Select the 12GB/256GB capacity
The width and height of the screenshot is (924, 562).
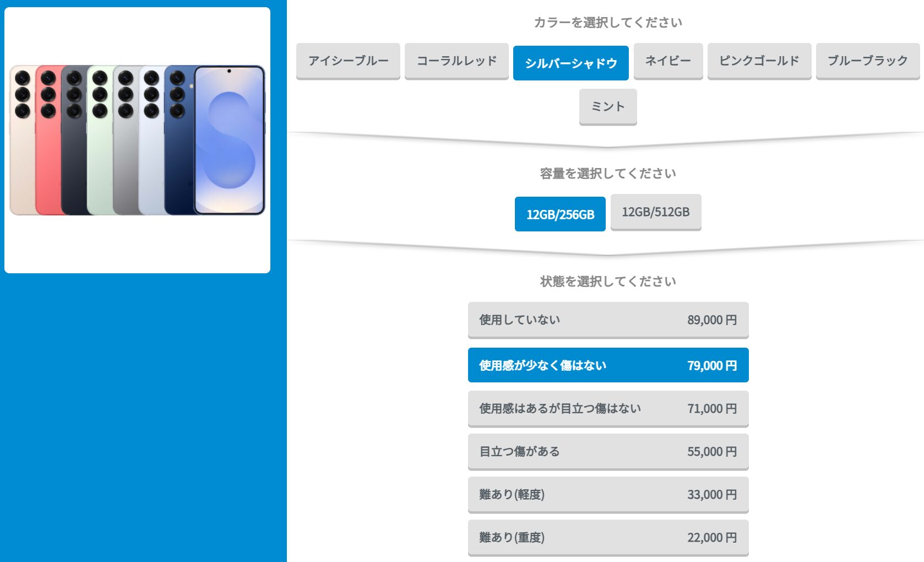pyautogui.click(x=560, y=214)
